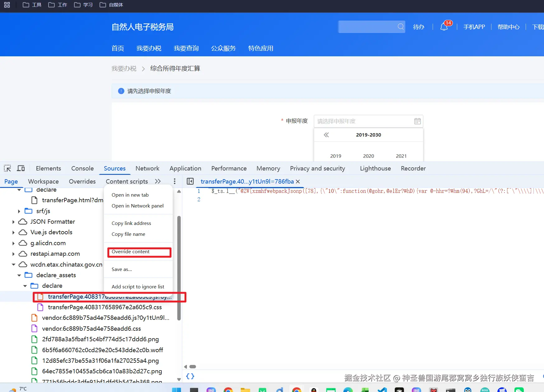Viewport: 544px width, 392px height.
Task: Open the Sources panel more options kebab menu
Action: point(174,181)
